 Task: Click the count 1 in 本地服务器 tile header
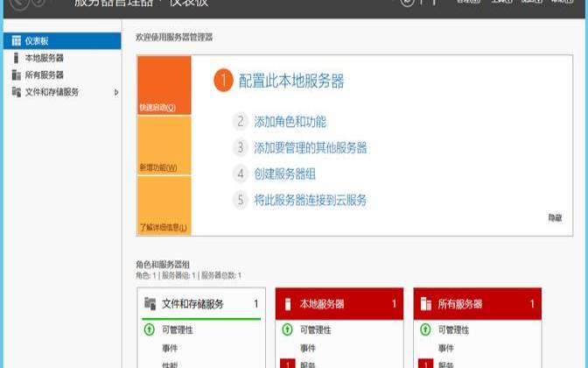pos(394,304)
